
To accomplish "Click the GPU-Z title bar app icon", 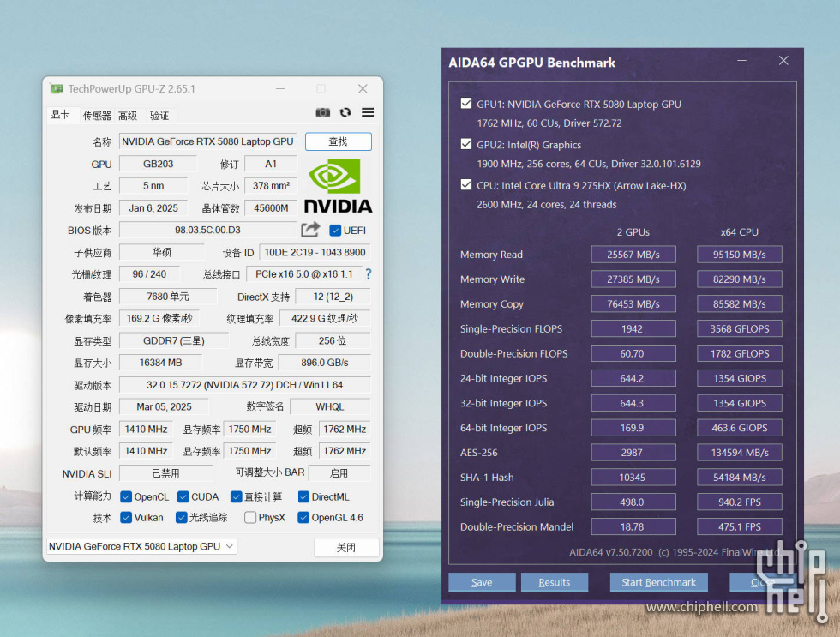I will point(57,88).
